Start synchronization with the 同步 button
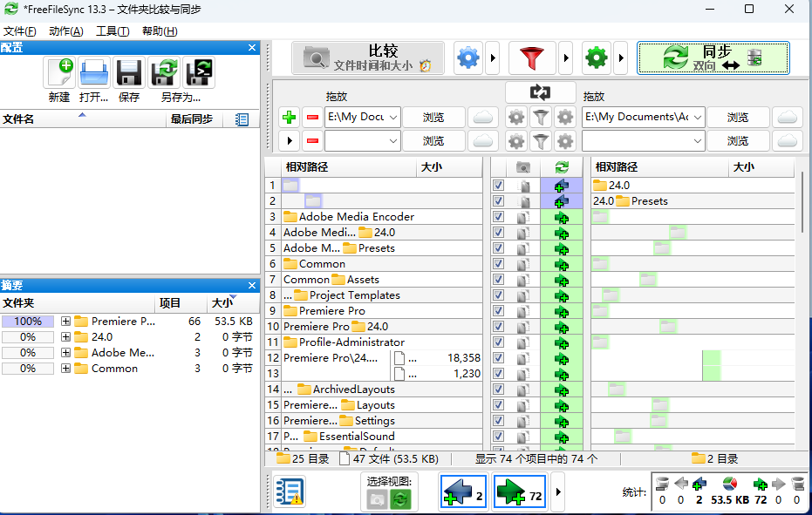Image resolution: width=812 pixels, height=515 pixels. (713, 58)
